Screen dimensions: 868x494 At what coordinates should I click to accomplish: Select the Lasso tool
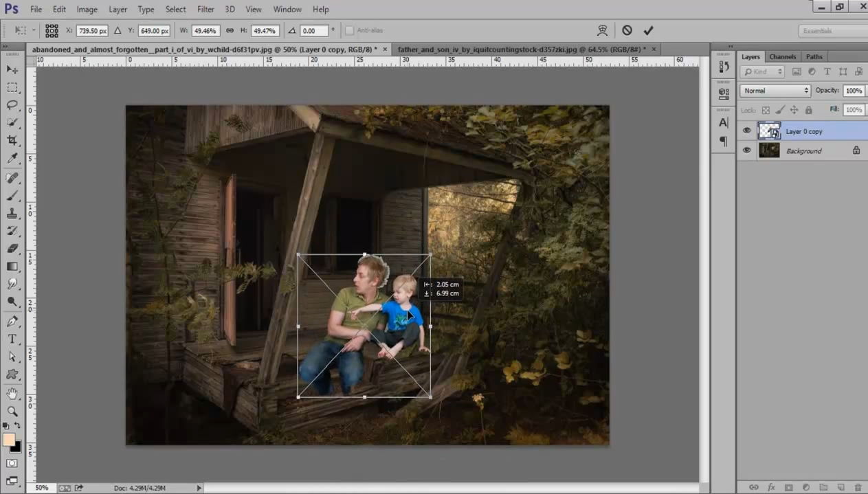coord(12,105)
